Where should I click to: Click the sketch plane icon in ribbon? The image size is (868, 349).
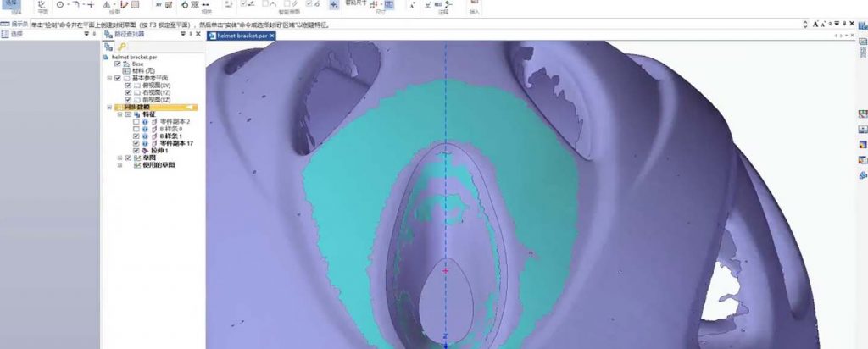[x=42, y=5]
